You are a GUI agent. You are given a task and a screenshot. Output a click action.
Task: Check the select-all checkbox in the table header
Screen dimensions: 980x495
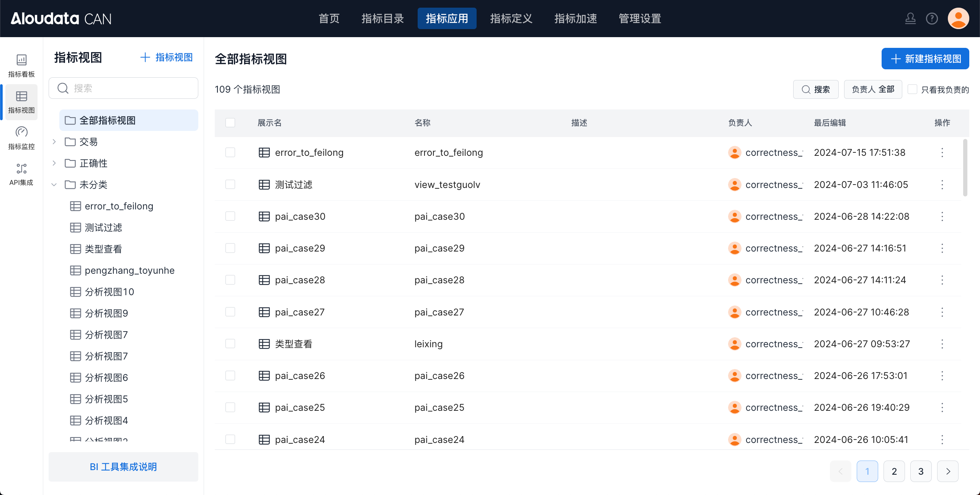coord(230,123)
